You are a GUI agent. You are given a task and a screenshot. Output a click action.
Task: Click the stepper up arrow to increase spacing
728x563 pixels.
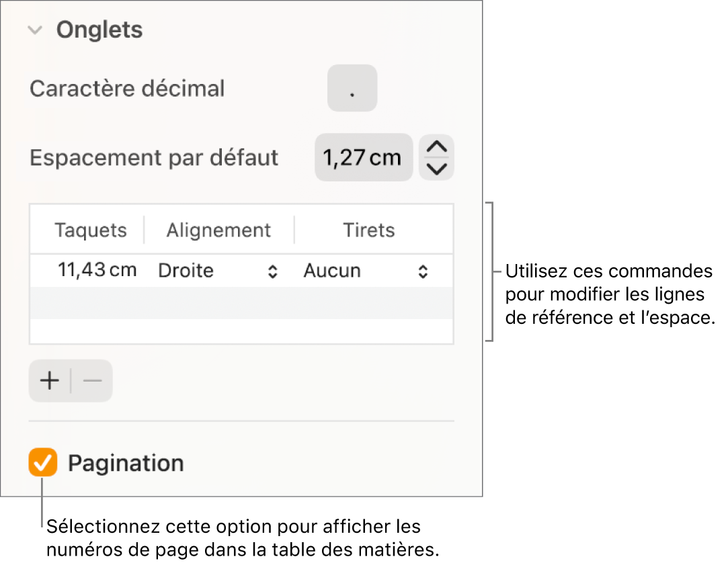pyautogui.click(x=436, y=146)
